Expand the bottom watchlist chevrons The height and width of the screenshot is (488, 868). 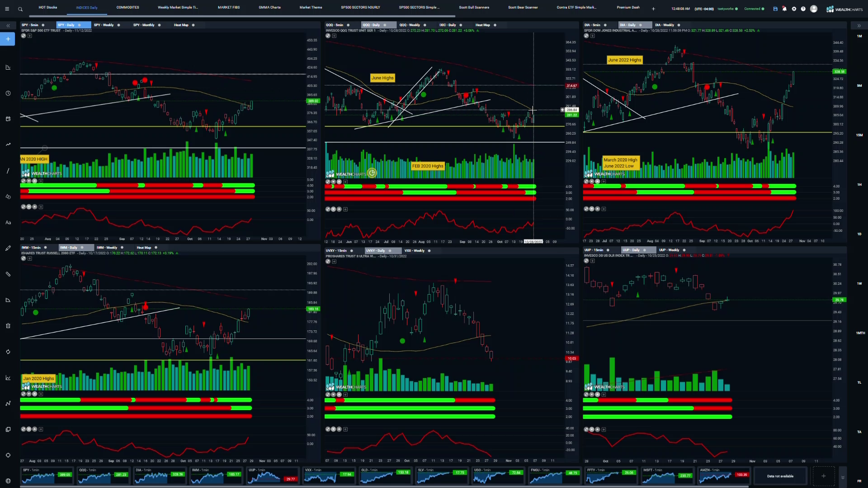tap(843, 477)
